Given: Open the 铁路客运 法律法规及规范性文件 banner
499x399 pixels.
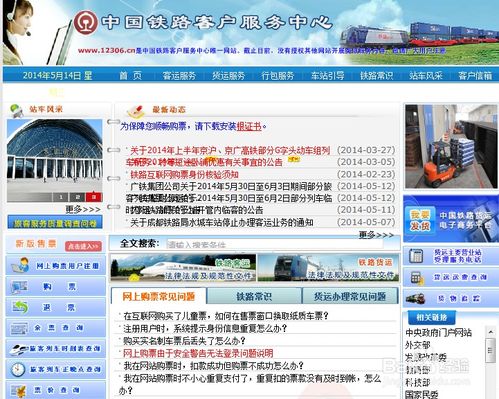Looking at the screenshot, I should coord(183,268).
